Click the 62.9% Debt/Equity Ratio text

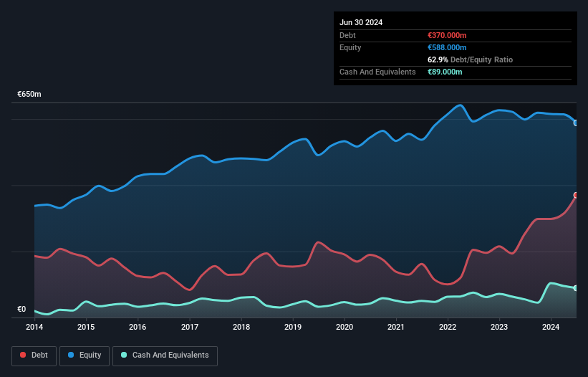coord(471,59)
